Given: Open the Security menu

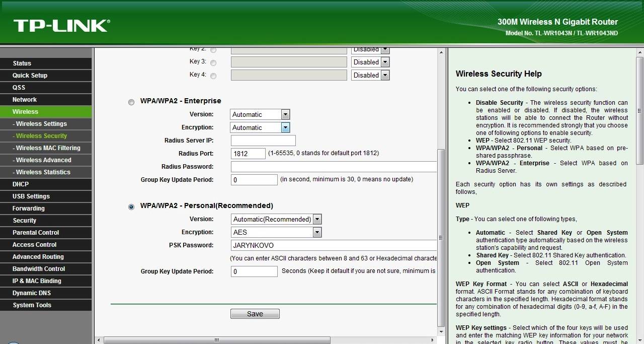Looking at the screenshot, I should click(x=46, y=221).
